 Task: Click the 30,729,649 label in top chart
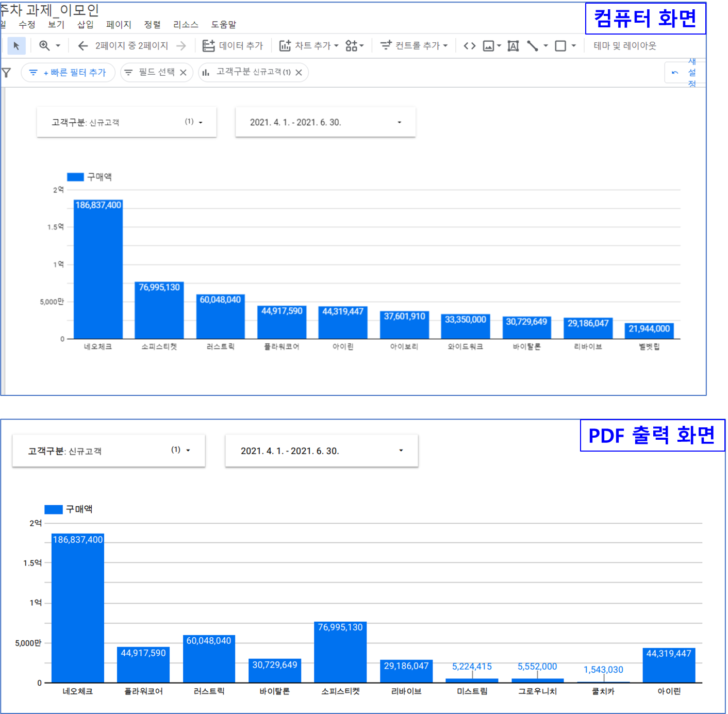[526, 322]
